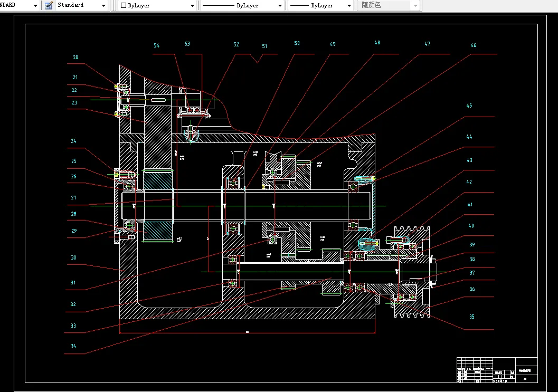Click the title block table in the drawing

pos(497,370)
